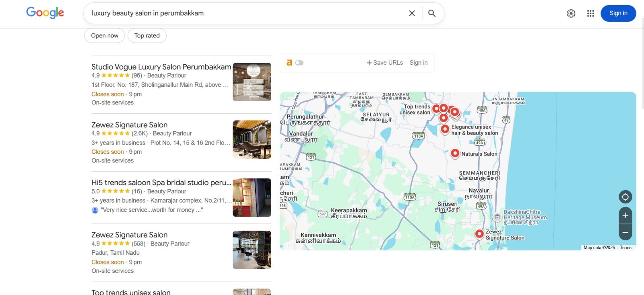Image resolution: width=644 pixels, height=295 pixels.
Task: Zoom out on the map
Action: (x=625, y=232)
